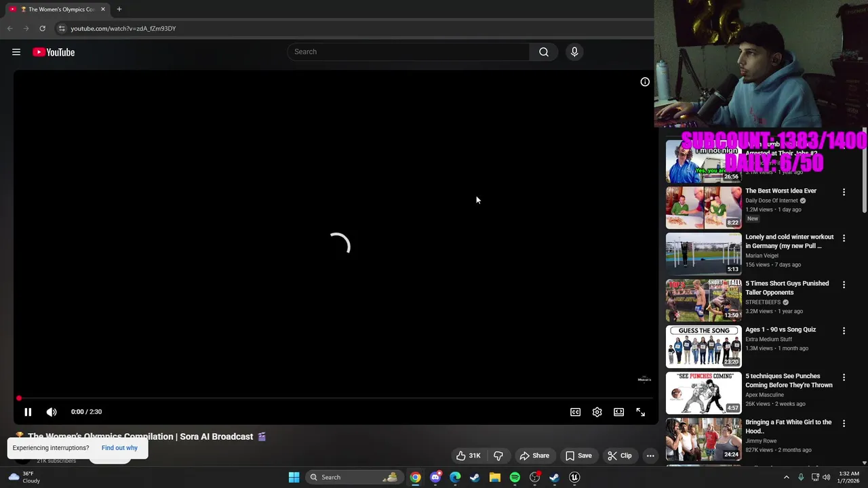The height and width of the screenshot is (488, 868).
Task: Mute the video volume
Action: point(52,412)
